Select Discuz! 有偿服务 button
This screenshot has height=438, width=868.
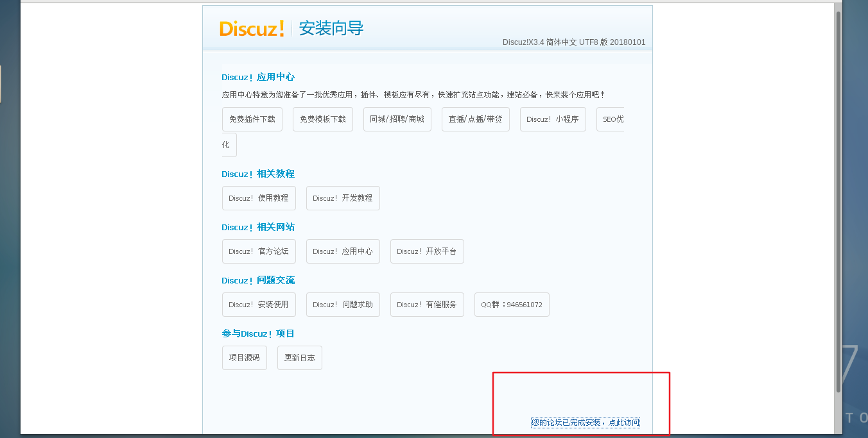pos(427,305)
